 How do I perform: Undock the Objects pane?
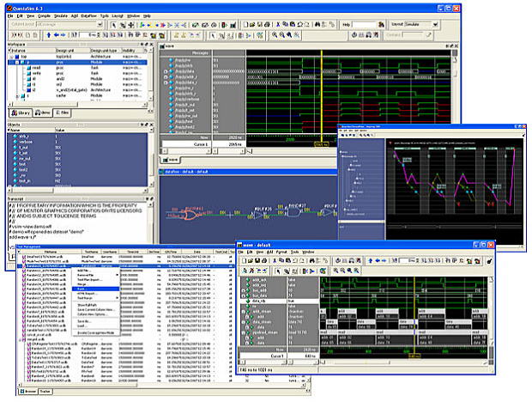point(147,125)
